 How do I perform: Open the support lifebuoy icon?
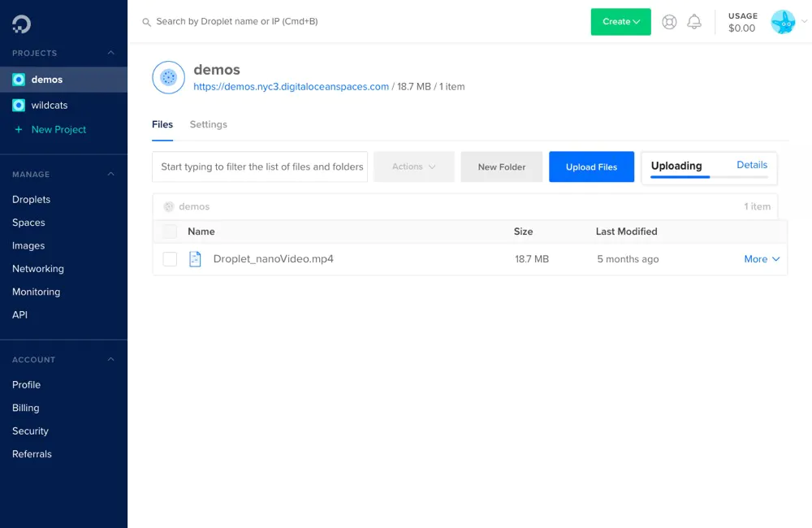(669, 22)
